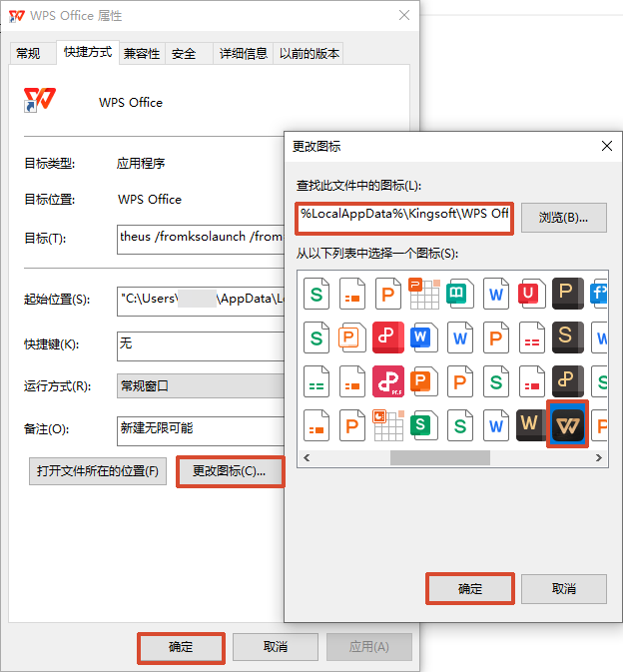Select the partially visible blue f icon
The width and height of the screenshot is (623, 672).
tap(599, 294)
